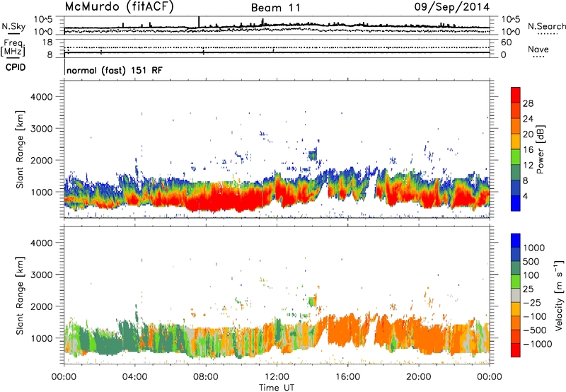Click the 3000 tick in the velocity panel
566x392 pixels.
pos(41,275)
